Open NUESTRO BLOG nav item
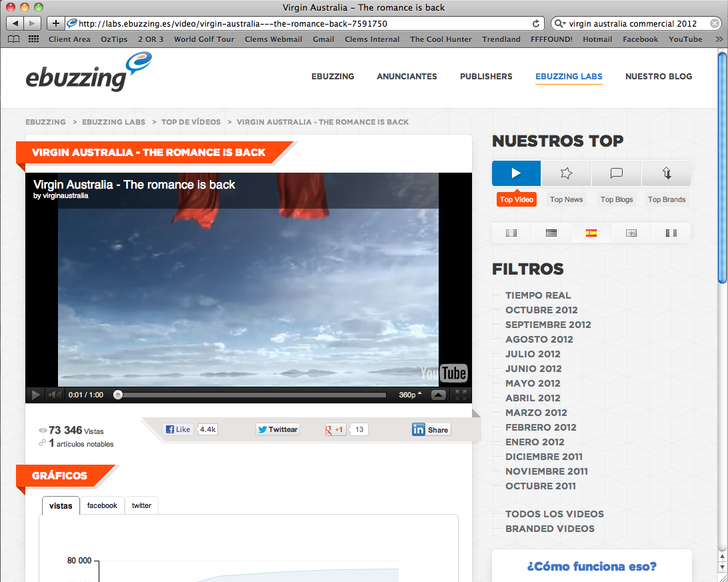Viewport: 728px width, 582px height. pyautogui.click(x=659, y=77)
